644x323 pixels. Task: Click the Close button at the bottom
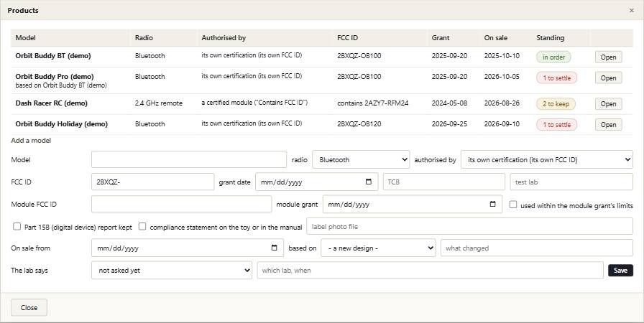[29, 307]
